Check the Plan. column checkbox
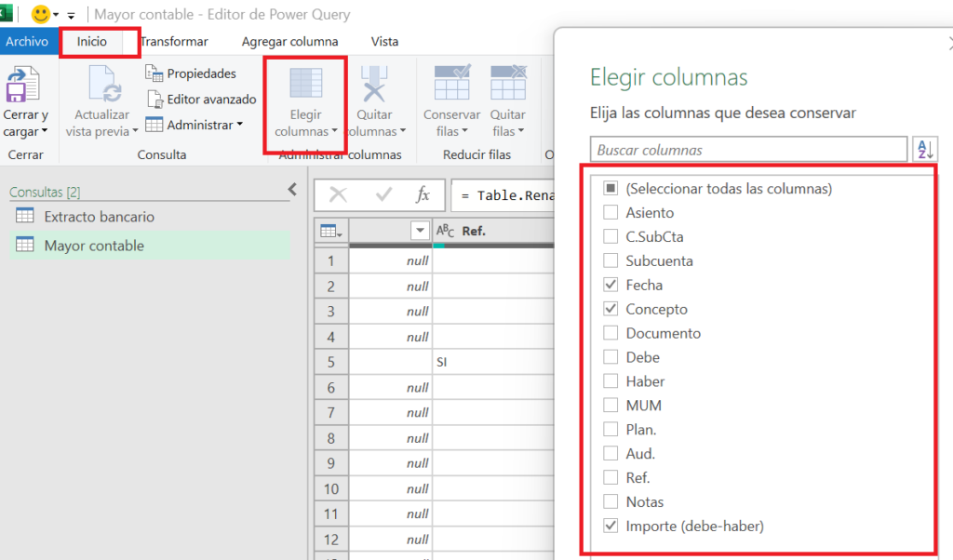The height and width of the screenshot is (560, 953). pyautogui.click(x=611, y=430)
